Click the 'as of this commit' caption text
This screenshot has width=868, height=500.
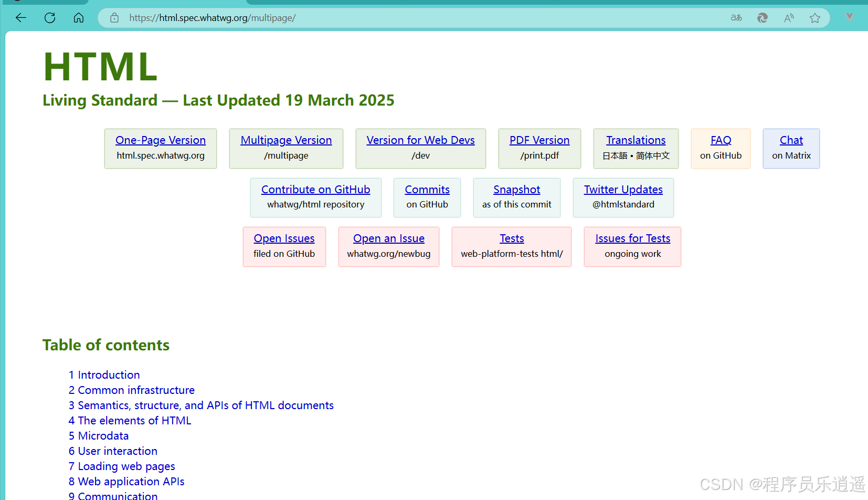point(517,204)
